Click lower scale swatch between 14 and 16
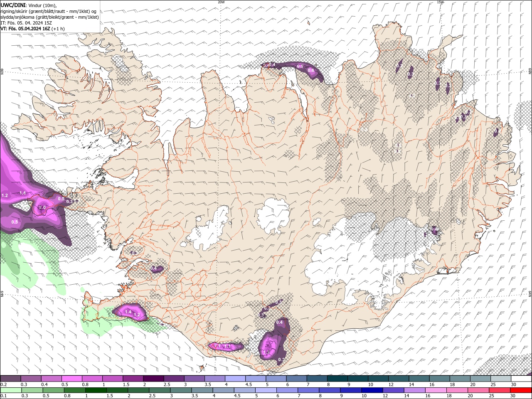Screen dimensions: 532x399 click(414, 390)
